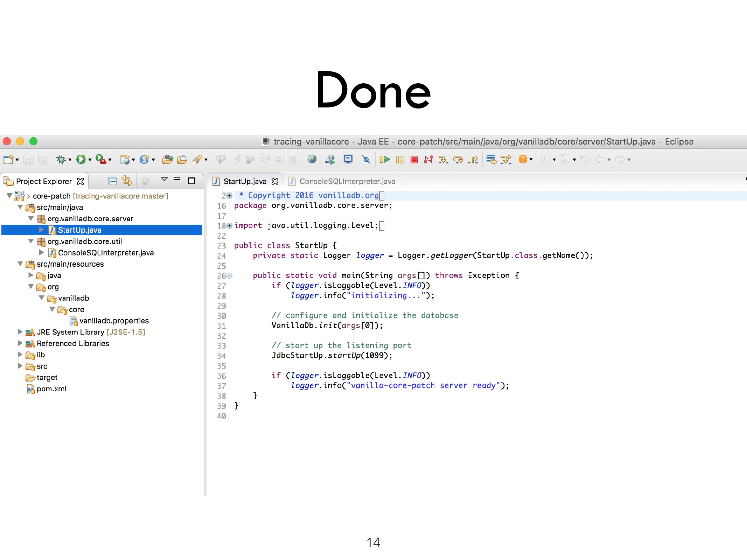
Task: Click the Step Into icon
Action: pos(443,160)
